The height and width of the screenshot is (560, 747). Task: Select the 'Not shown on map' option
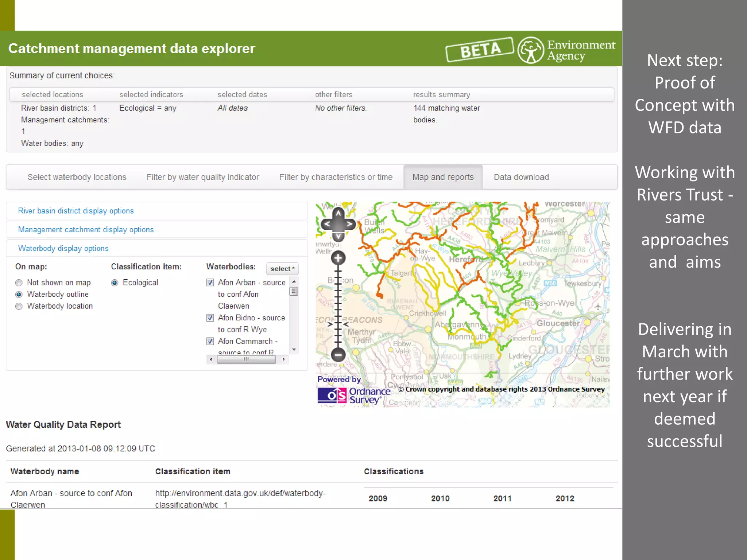19,283
